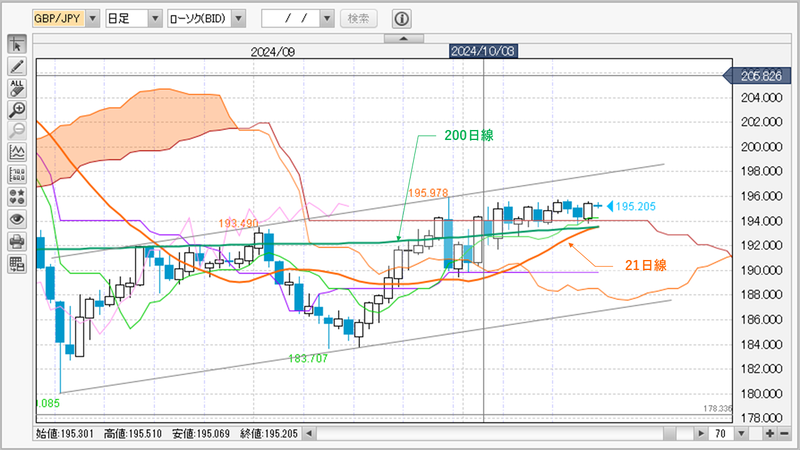Select the cursor pointer tool

pyautogui.click(x=17, y=45)
